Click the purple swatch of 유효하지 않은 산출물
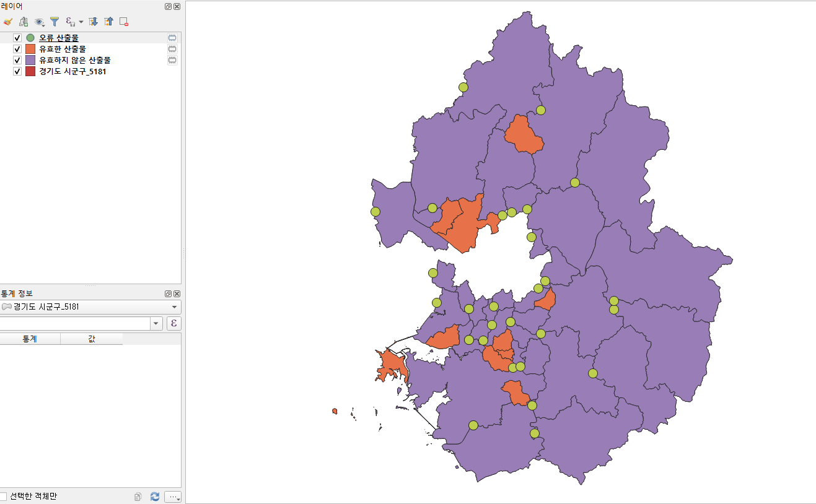Screen dimensions: 816x504 [30, 60]
